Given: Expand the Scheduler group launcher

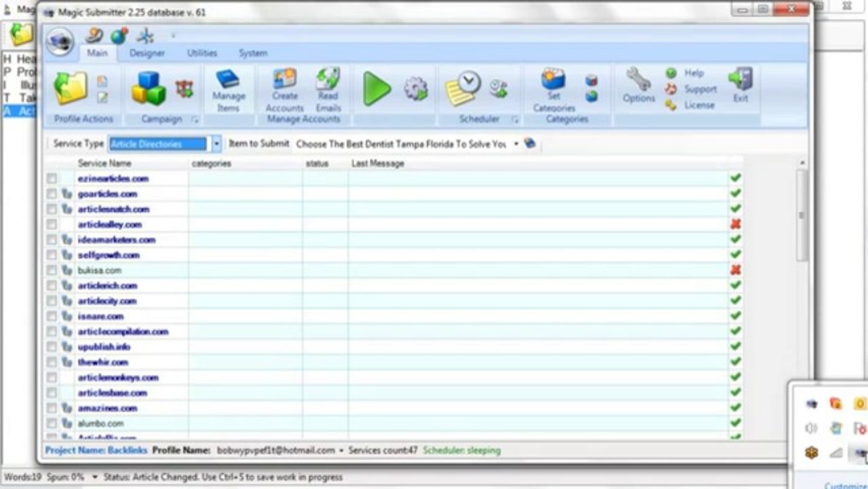Looking at the screenshot, I should pos(515,120).
